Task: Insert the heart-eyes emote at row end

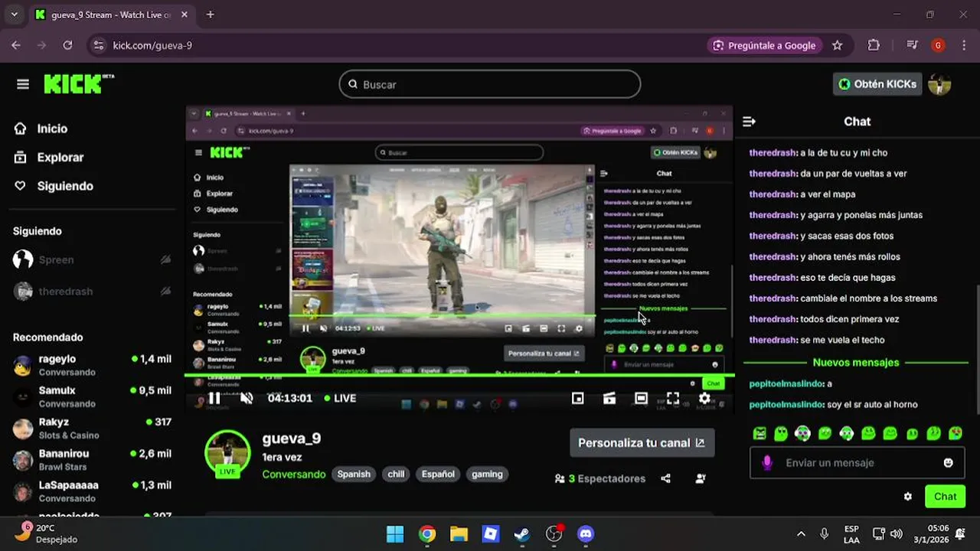Action: pyautogui.click(x=955, y=433)
